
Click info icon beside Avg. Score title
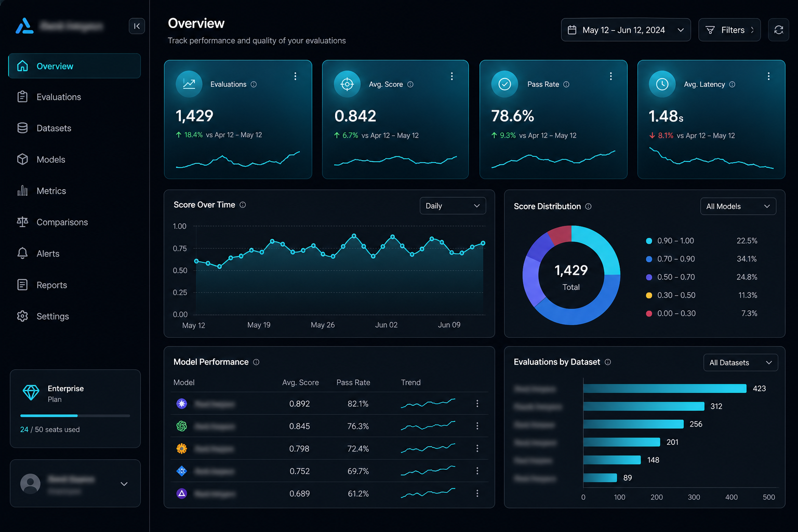(x=410, y=84)
